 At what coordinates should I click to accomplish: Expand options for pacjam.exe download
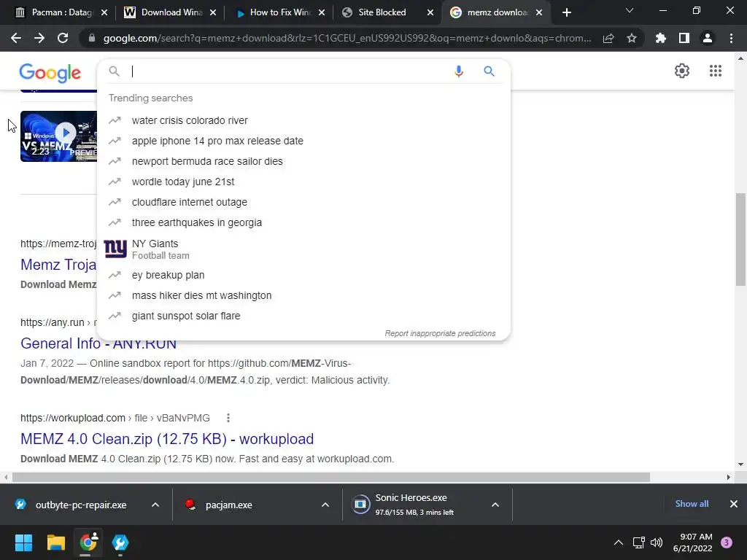click(x=325, y=505)
